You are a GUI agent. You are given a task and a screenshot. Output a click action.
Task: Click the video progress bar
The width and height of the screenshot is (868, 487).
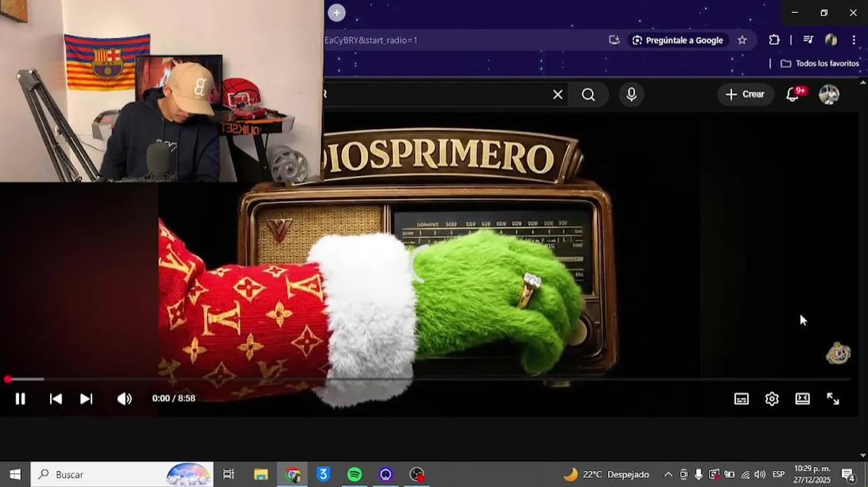[429, 379]
